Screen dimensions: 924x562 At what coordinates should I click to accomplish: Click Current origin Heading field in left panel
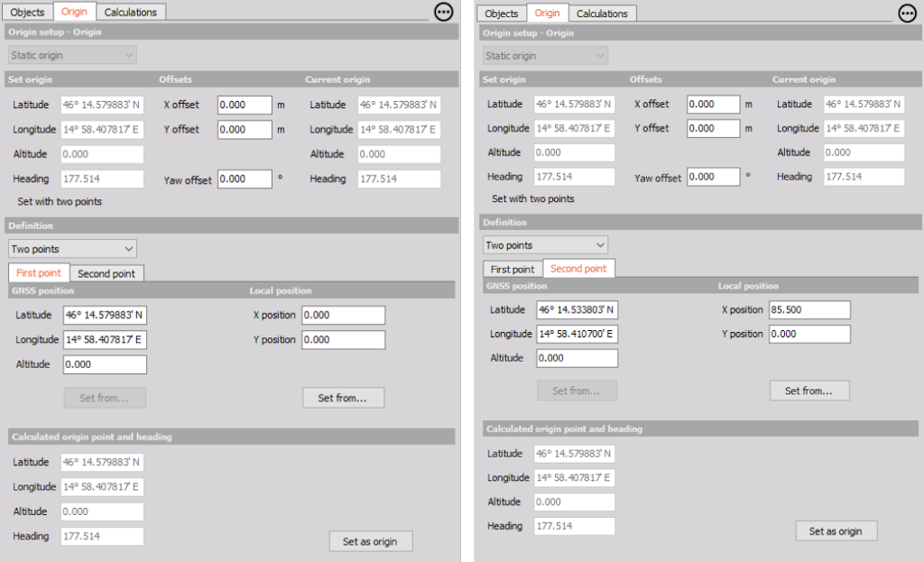click(x=400, y=180)
